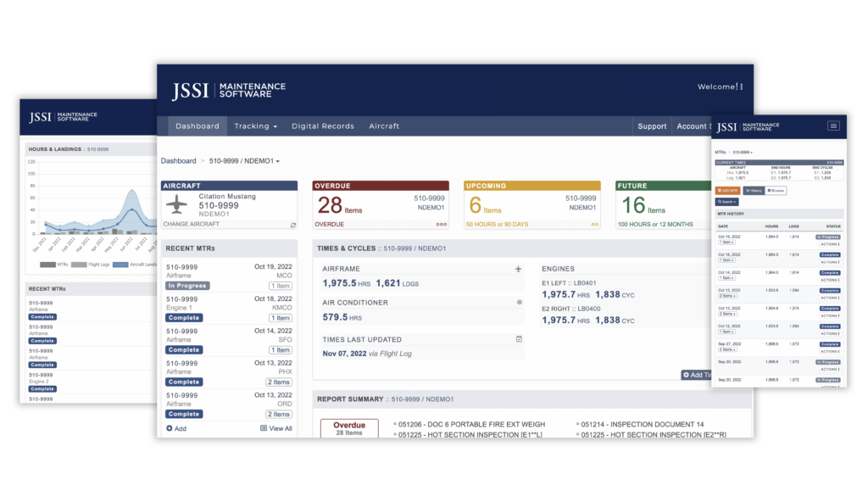Viewport: 868px width, 502px height.
Task: Click View All under Recent MTRs
Action: pos(276,429)
